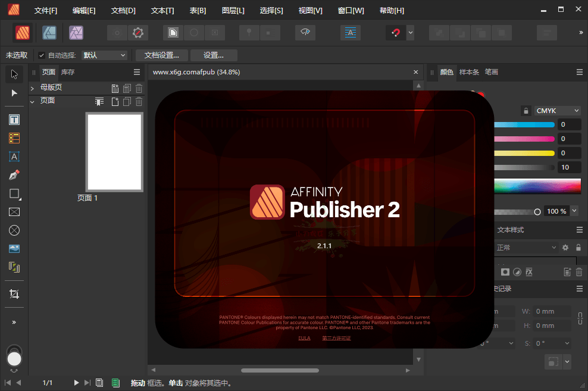
Task: Open the CMYK color model dropdown
Action: point(556,110)
